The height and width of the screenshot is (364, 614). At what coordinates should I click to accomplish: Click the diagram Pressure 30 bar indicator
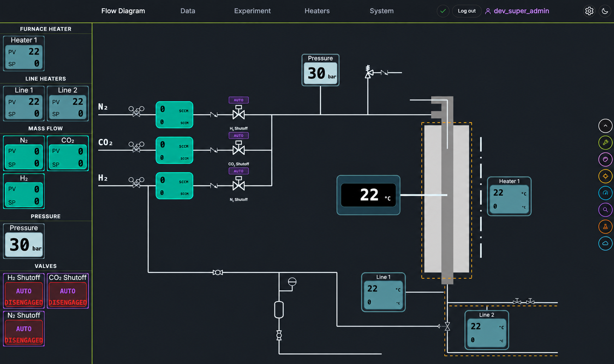(x=320, y=70)
